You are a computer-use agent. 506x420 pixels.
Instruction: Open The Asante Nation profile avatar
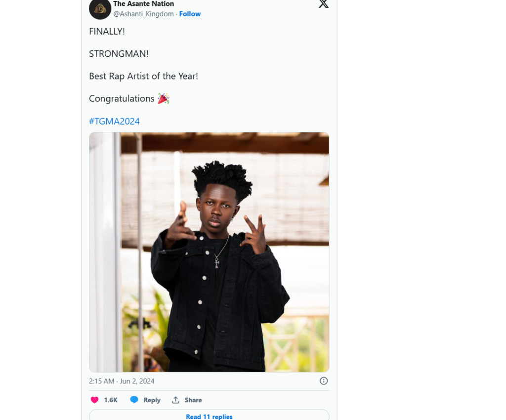click(100, 8)
